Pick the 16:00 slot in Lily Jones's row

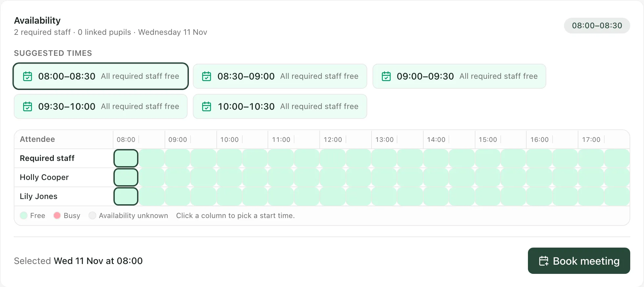pos(539,196)
